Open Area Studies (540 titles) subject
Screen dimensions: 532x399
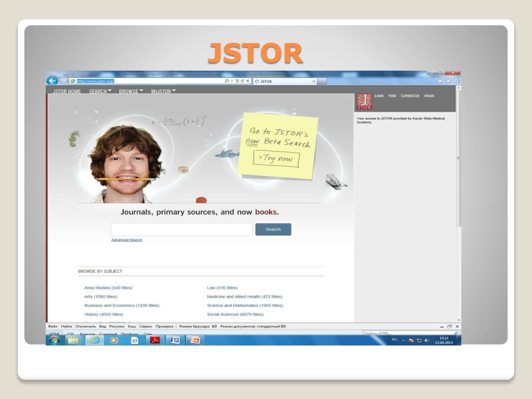tap(108, 288)
